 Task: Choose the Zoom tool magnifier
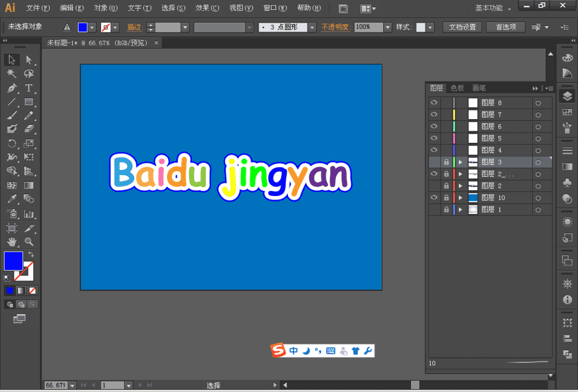28,242
